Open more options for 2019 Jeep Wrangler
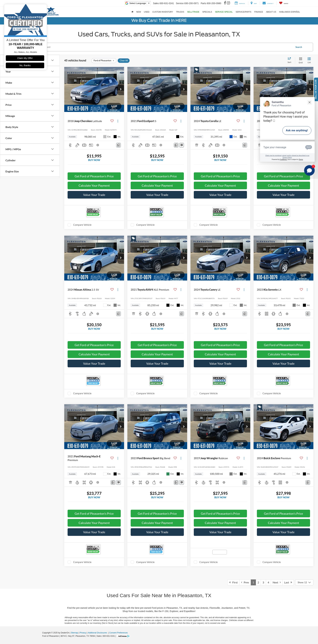 pos(244,458)
